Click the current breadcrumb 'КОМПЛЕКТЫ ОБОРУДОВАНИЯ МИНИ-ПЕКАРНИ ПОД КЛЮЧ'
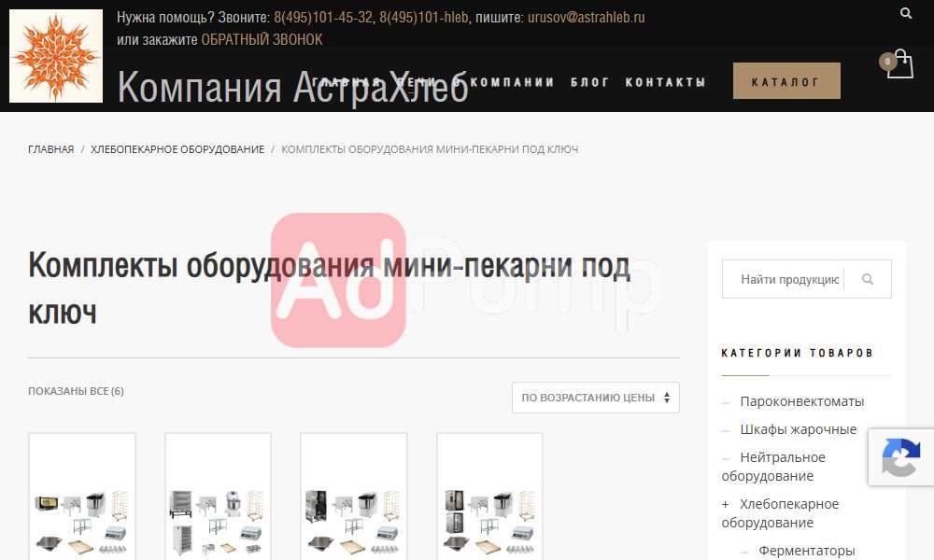 point(430,149)
